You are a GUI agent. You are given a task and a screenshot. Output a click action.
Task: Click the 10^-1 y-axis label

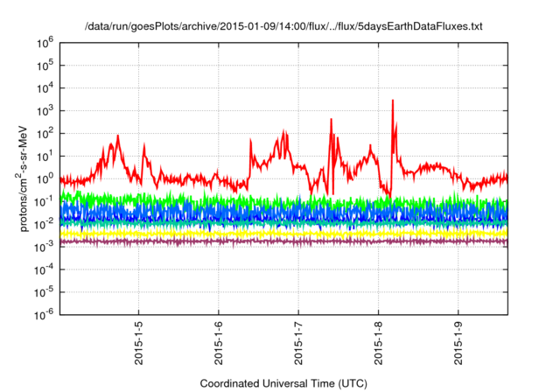pyautogui.click(x=44, y=202)
